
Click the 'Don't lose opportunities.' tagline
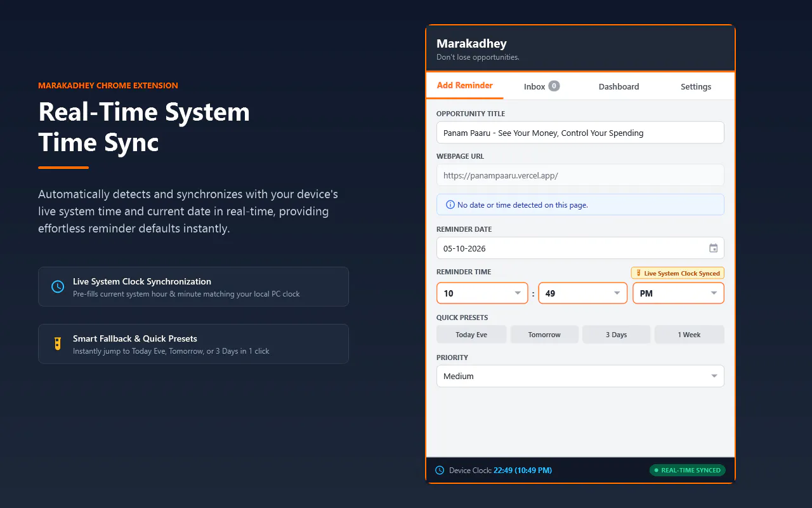coord(478,57)
